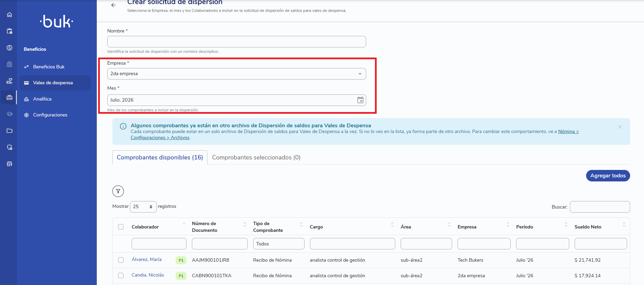This screenshot has width=644, height=285.
Task: Focus the Empresa column filter box
Action: click(x=484, y=244)
